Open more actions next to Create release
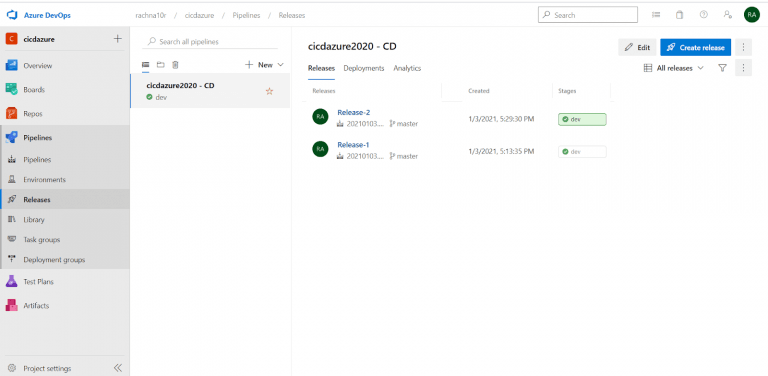Screen dimensions: 768x376 pyautogui.click(x=744, y=47)
